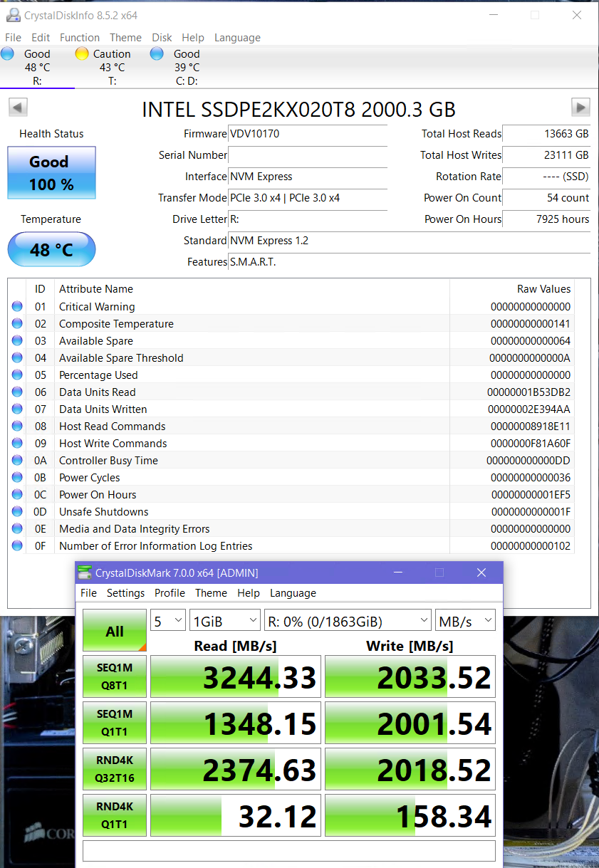Click the RND4K Q32T16 read result 2374.63
This screenshot has height=868, width=599.
(x=236, y=769)
